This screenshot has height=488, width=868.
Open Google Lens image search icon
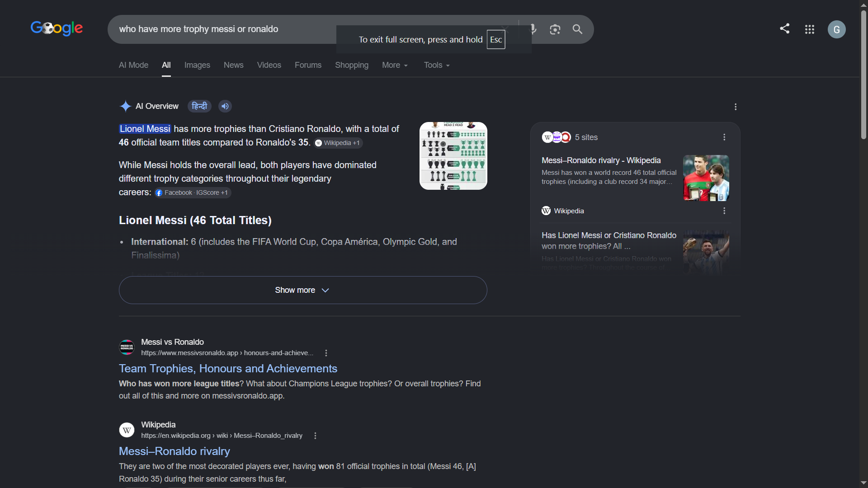click(x=555, y=29)
